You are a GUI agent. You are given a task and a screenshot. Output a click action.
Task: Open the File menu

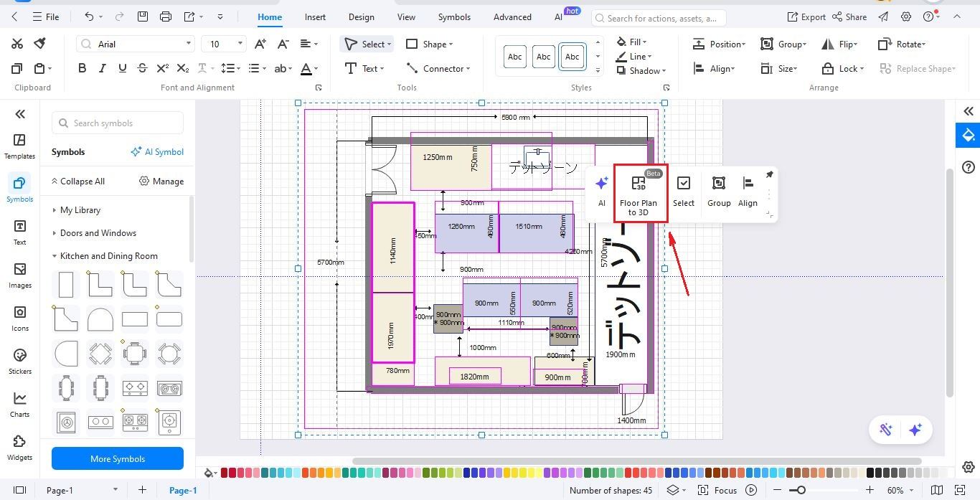pyautogui.click(x=47, y=16)
